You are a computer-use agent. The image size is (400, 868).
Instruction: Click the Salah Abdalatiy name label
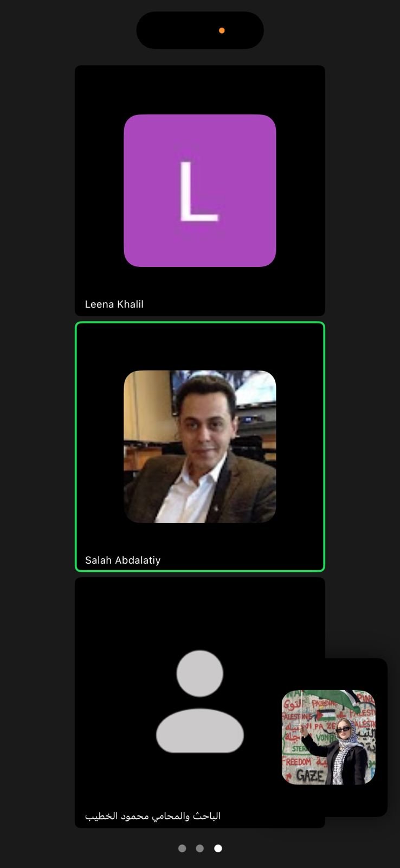tap(123, 560)
